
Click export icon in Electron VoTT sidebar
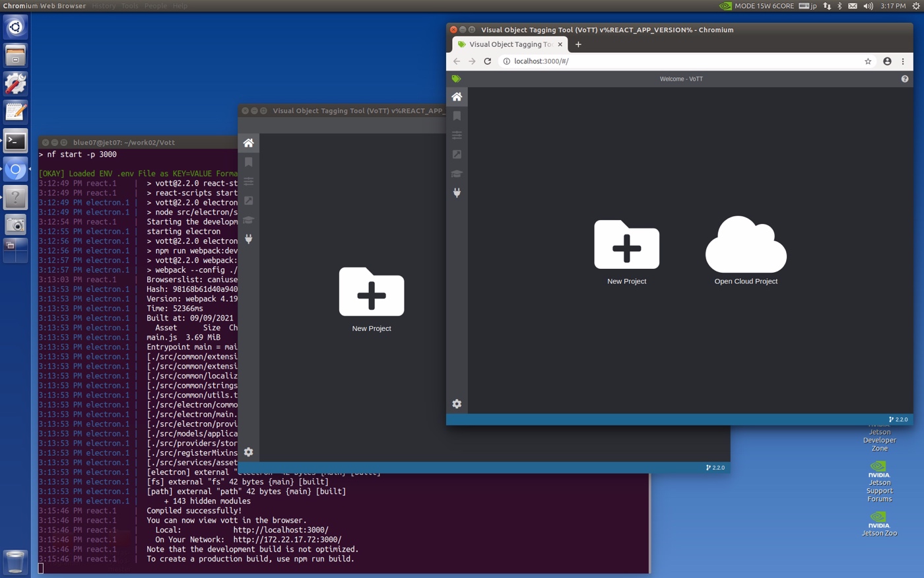pos(249,201)
